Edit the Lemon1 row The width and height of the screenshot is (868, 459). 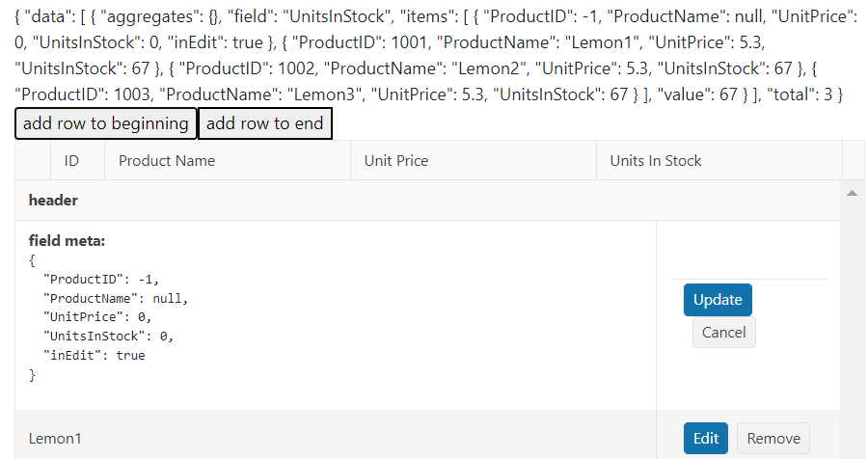(706, 438)
